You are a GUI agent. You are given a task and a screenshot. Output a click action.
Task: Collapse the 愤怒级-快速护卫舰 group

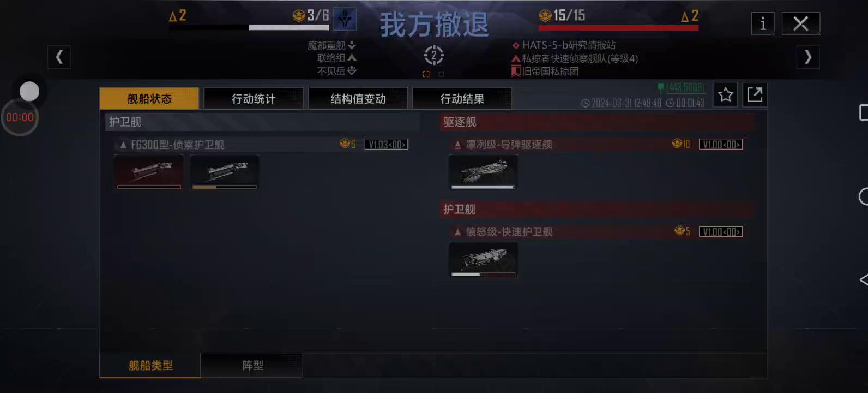457,232
